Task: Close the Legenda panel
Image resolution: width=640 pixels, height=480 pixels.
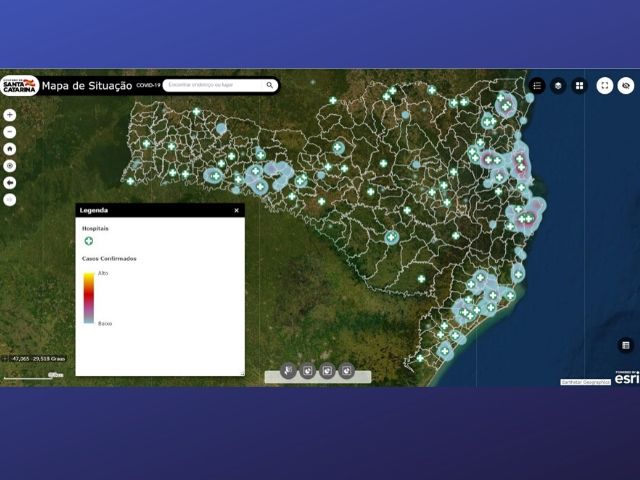Action: pyautogui.click(x=237, y=211)
